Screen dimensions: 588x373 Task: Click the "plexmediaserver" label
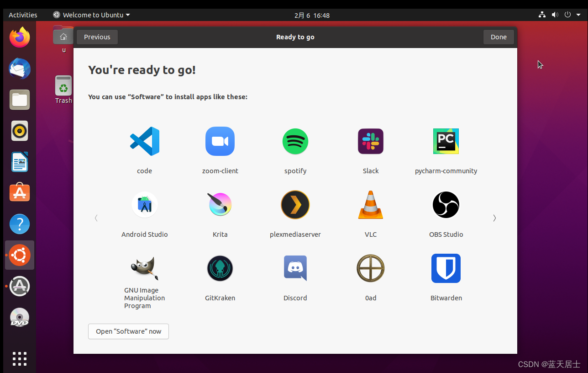pyautogui.click(x=295, y=234)
